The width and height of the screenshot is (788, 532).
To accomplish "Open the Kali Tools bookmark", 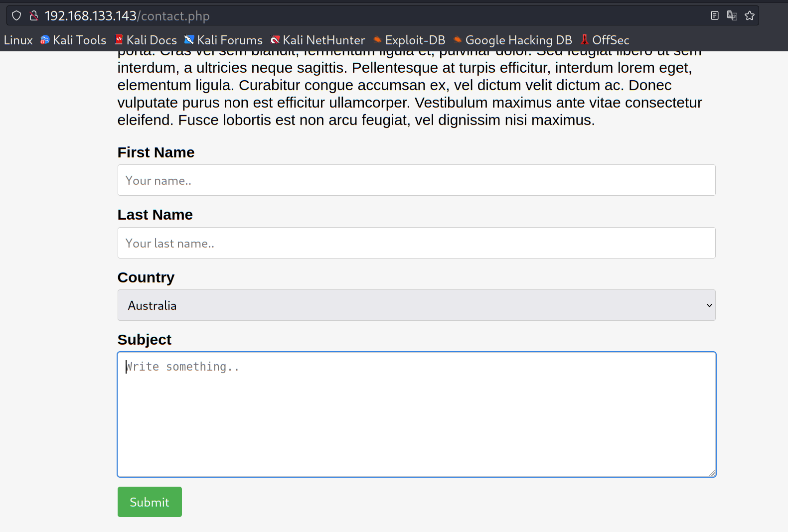I will click(x=73, y=40).
